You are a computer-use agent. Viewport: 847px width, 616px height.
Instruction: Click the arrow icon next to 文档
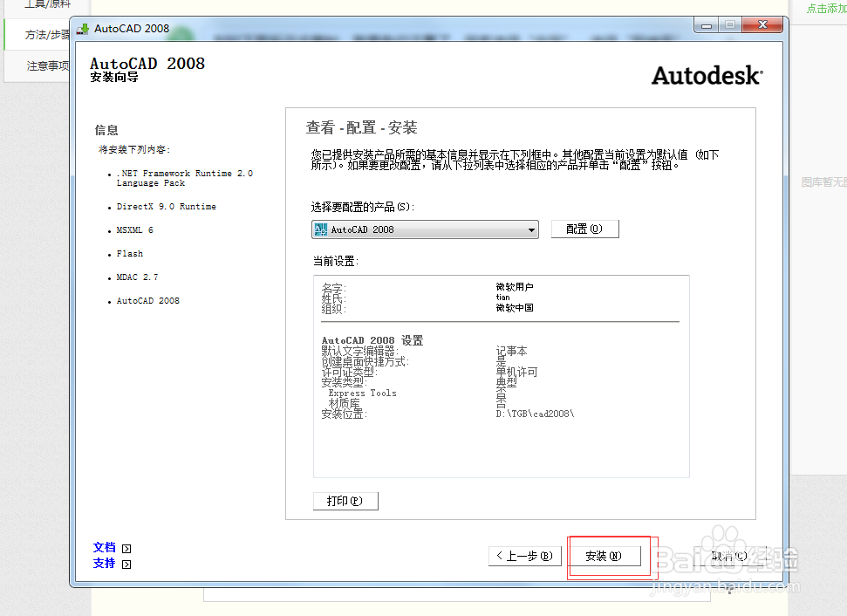pyautogui.click(x=126, y=549)
